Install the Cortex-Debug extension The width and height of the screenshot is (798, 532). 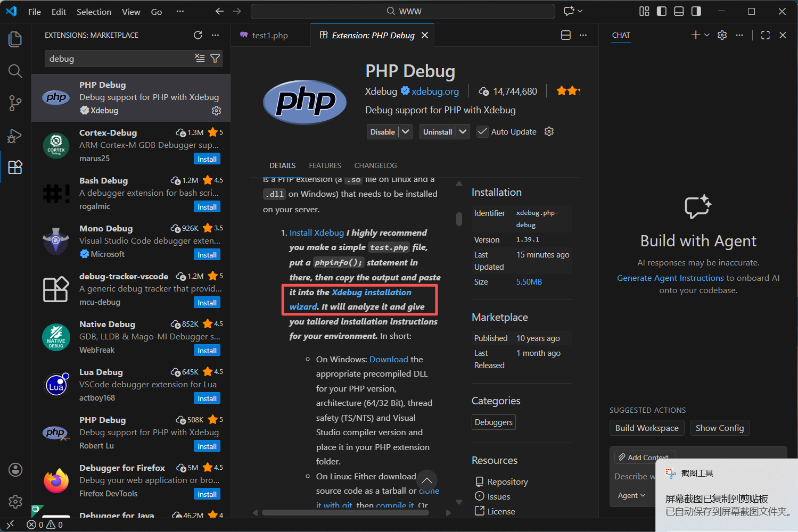207,159
